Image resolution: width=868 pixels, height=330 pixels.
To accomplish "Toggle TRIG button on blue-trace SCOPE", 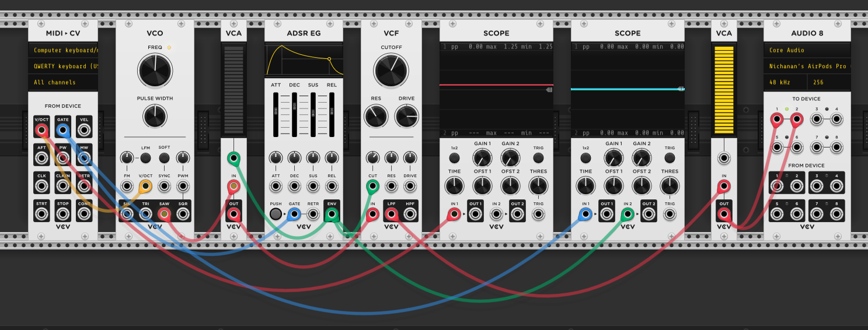I will [x=670, y=158].
